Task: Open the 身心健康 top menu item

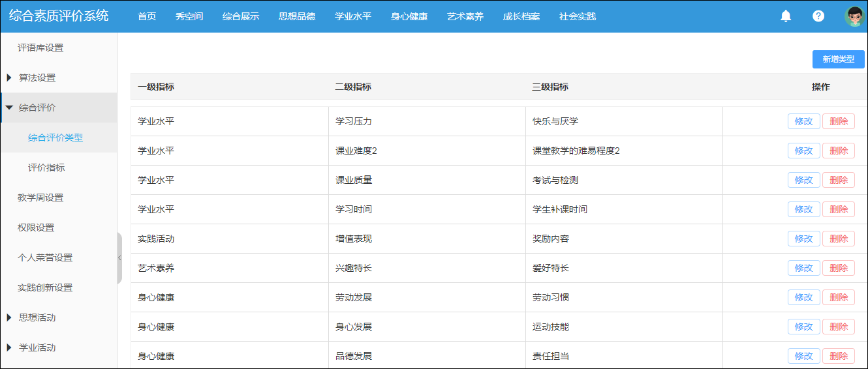Action: pyautogui.click(x=409, y=16)
